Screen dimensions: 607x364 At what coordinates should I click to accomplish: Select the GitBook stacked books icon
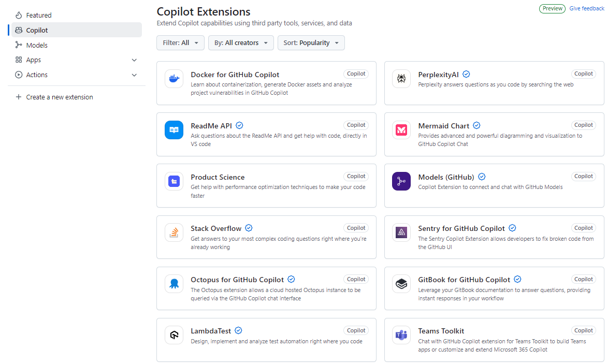click(401, 284)
